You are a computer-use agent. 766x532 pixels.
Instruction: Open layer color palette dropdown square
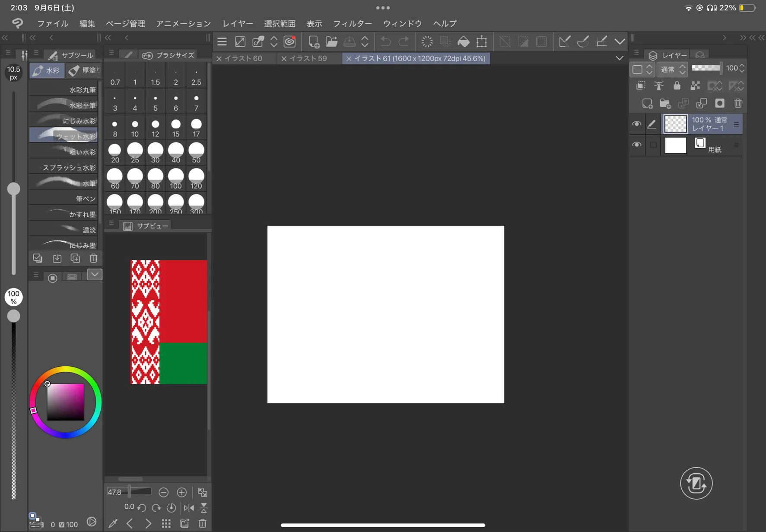point(642,69)
